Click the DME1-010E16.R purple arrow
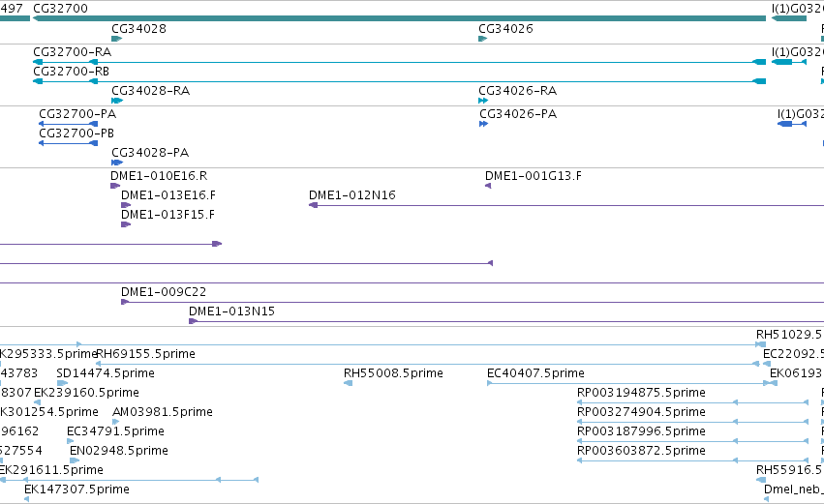 [115, 186]
